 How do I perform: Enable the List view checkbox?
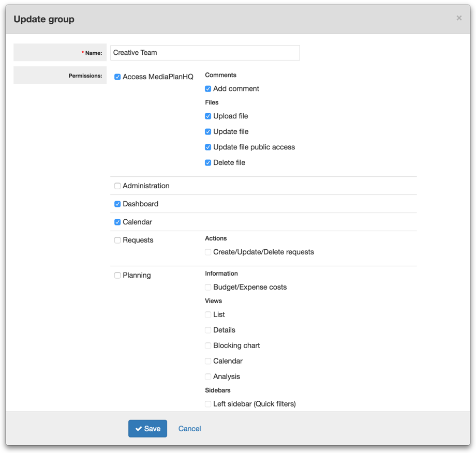pos(208,315)
